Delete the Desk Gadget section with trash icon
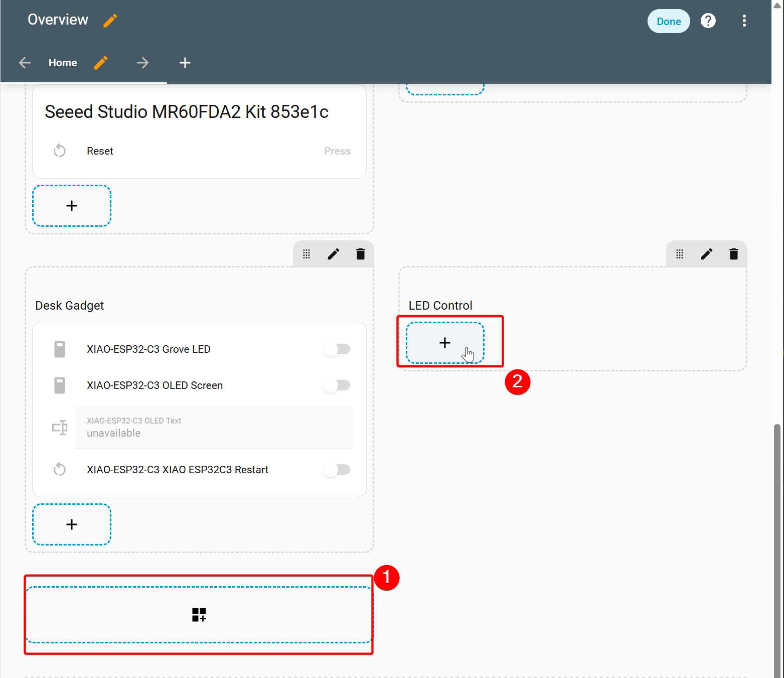The width and height of the screenshot is (784, 678). click(x=360, y=254)
